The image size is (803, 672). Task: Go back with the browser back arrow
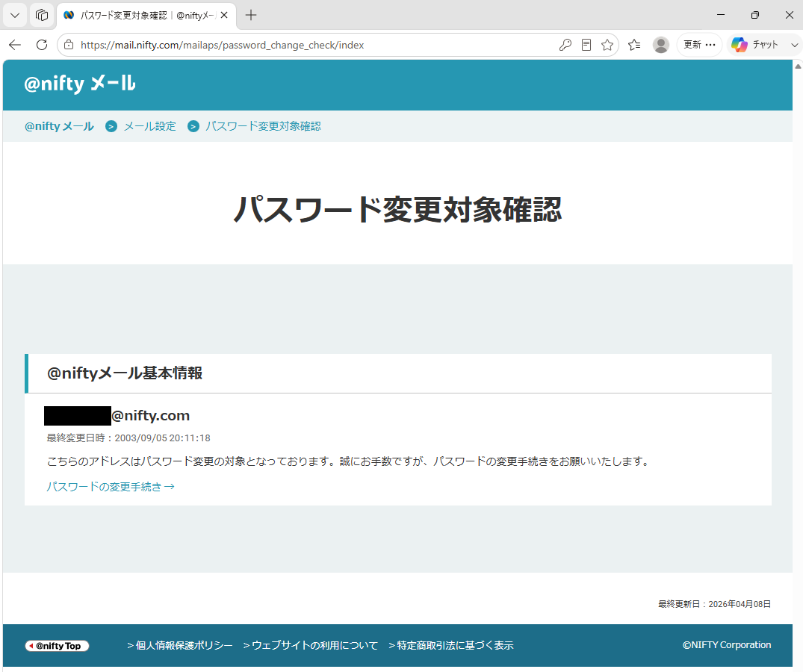[15, 45]
